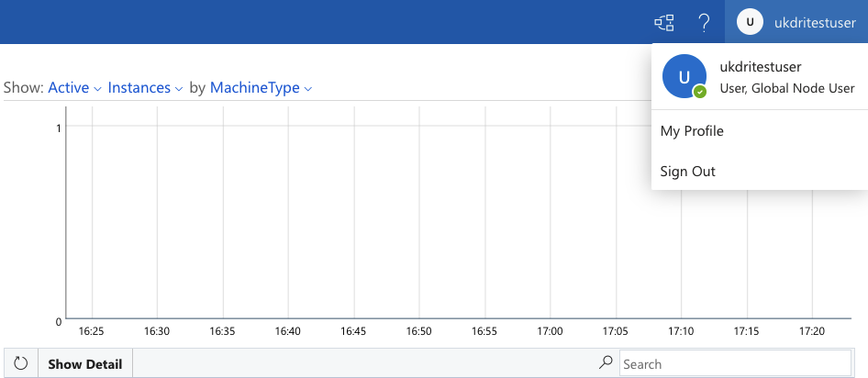Click the small user avatar in header
Image resolution: width=868 pixels, height=378 pixels.
pyautogui.click(x=750, y=22)
